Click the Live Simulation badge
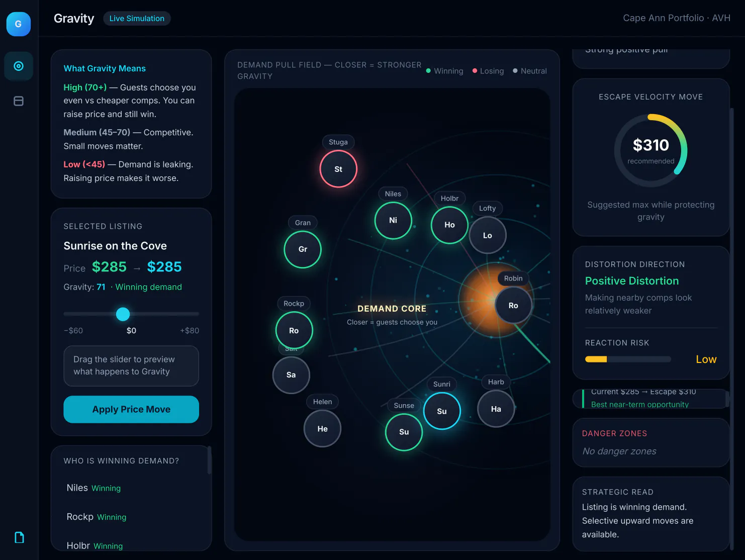Image resolution: width=745 pixels, height=560 pixels. click(x=137, y=19)
